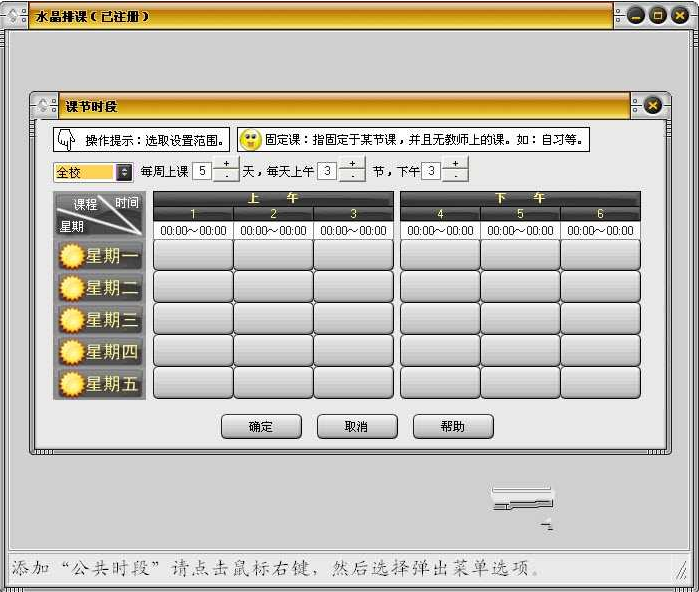The image size is (699, 592).
Task: Select the 星期三 period 5 cell
Action: (x=520, y=319)
